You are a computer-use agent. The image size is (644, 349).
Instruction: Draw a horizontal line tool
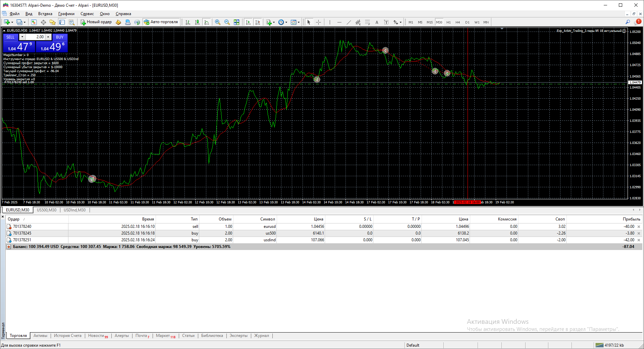click(339, 22)
